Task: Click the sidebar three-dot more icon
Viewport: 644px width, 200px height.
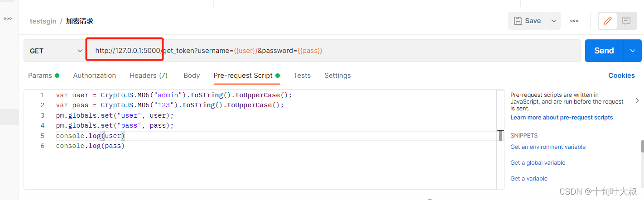Action: [x=8, y=19]
